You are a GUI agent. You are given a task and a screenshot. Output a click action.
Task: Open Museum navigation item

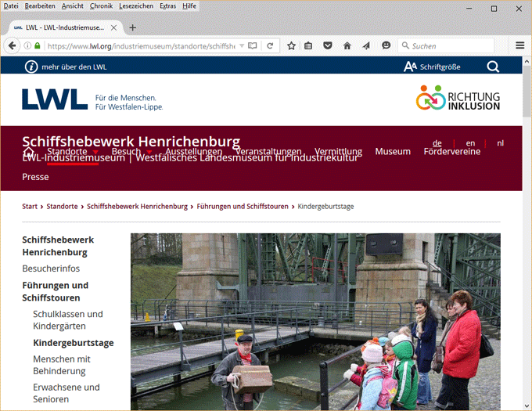pos(393,151)
